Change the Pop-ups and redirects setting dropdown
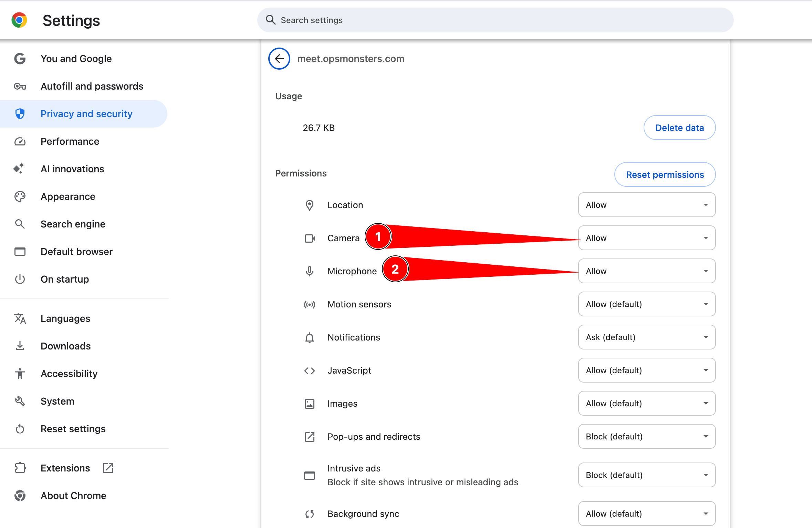Screen dimensions: 812x528 (x=646, y=437)
